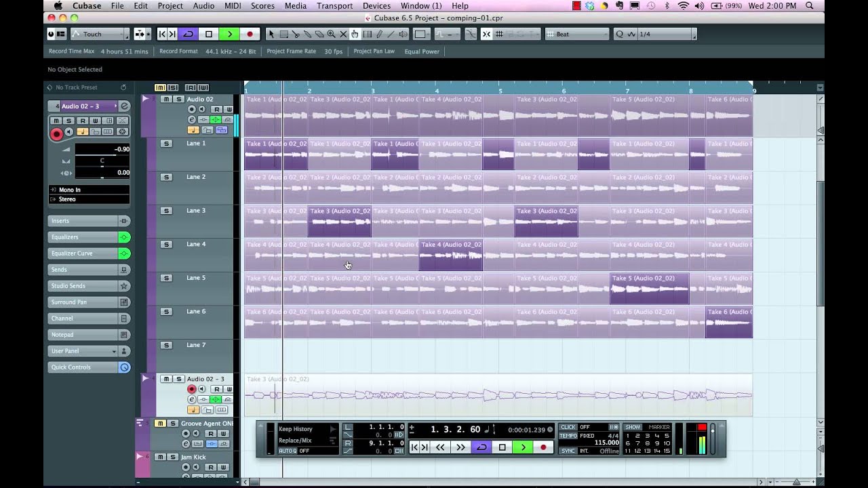This screenshot has width=868, height=488.
Task: Select the Zoom magnifier tool
Action: 331,34
